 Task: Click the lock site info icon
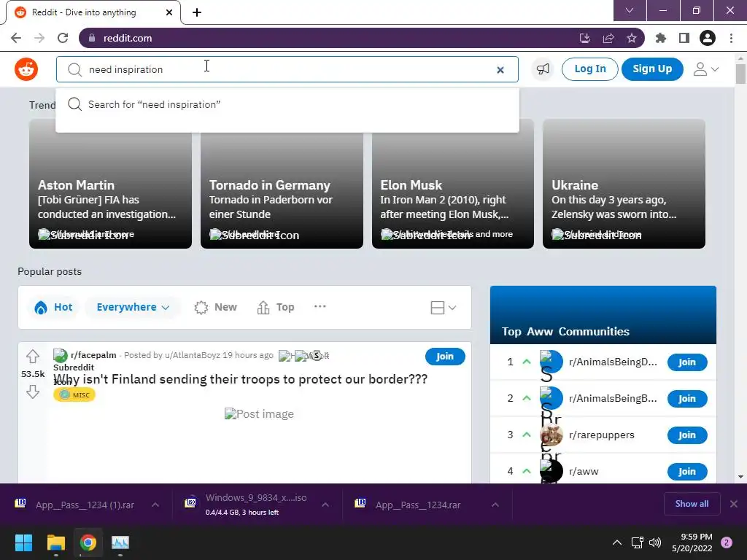click(x=92, y=38)
